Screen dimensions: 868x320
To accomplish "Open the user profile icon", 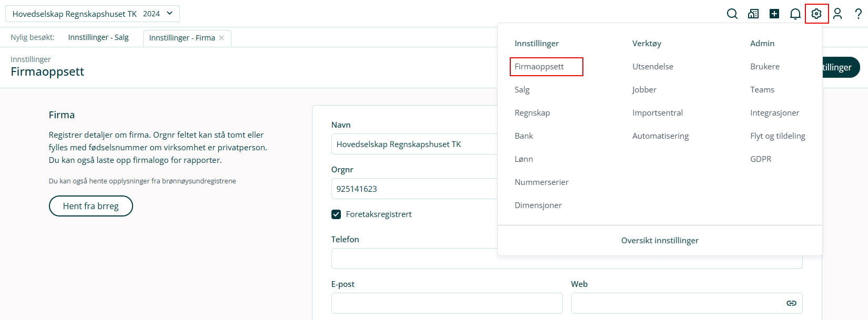I will pos(837,14).
